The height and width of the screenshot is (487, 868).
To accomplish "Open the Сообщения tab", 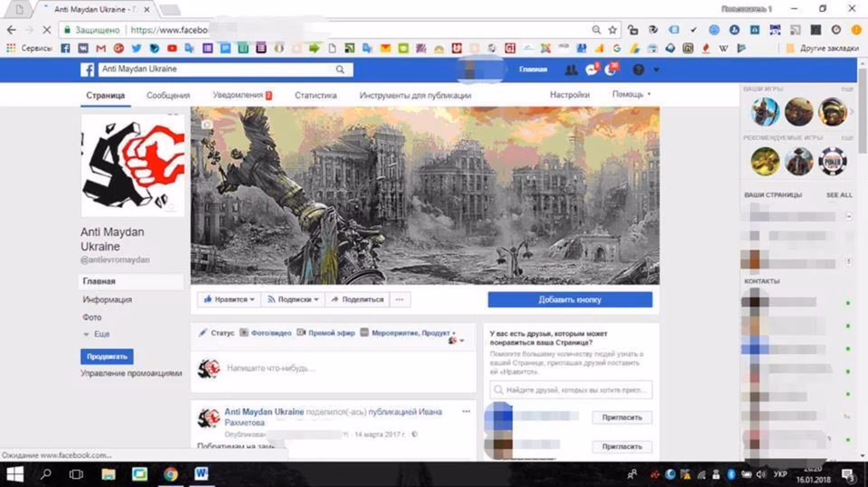I will tap(168, 95).
